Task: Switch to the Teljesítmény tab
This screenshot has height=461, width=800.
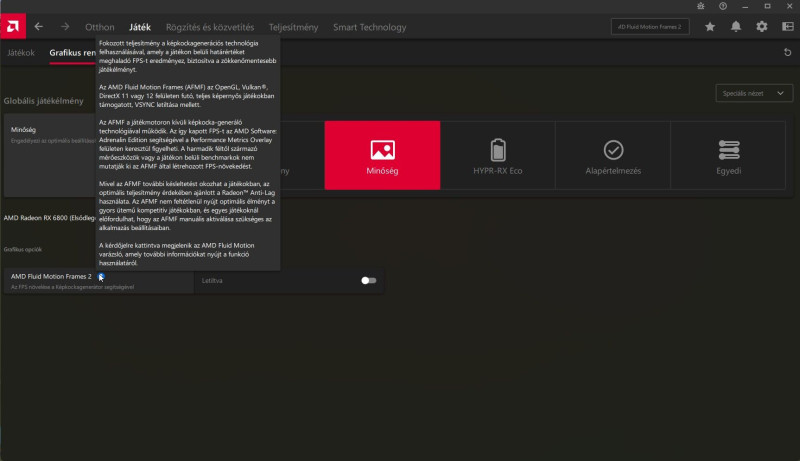Action: click(293, 27)
